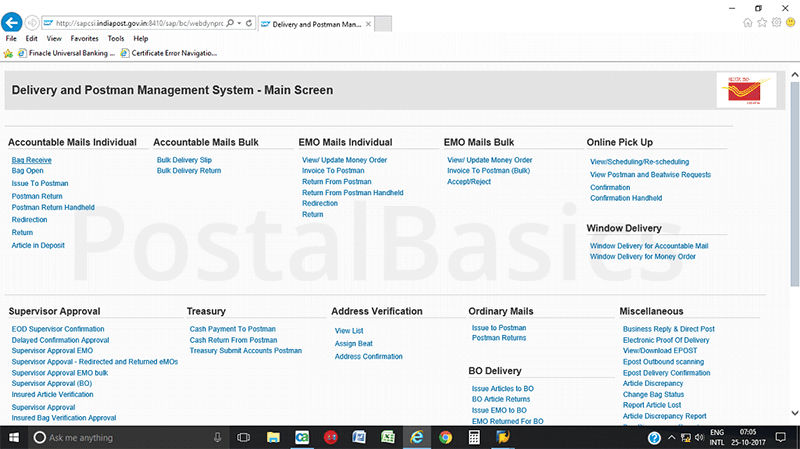The width and height of the screenshot is (800, 449).
Task: Select the Delivery and Postman Management tab
Action: pos(317,21)
